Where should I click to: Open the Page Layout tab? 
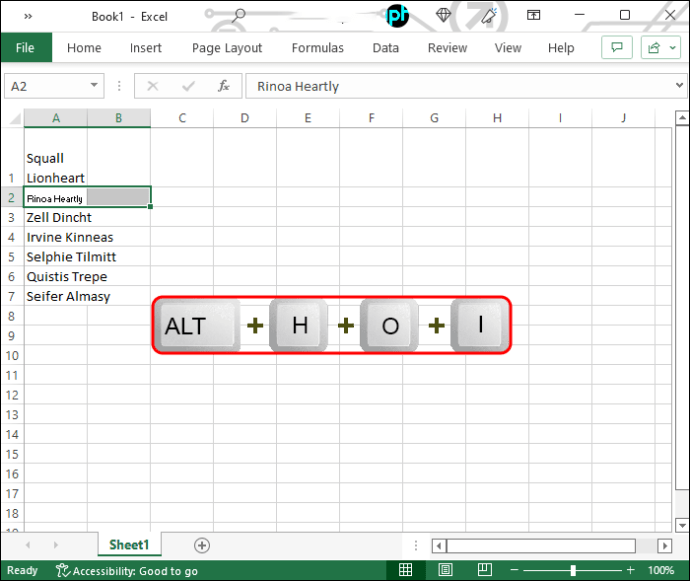227,48
